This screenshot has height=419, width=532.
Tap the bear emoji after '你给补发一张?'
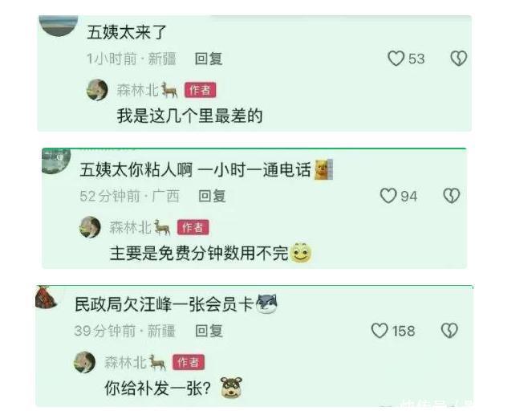(232, 388)
